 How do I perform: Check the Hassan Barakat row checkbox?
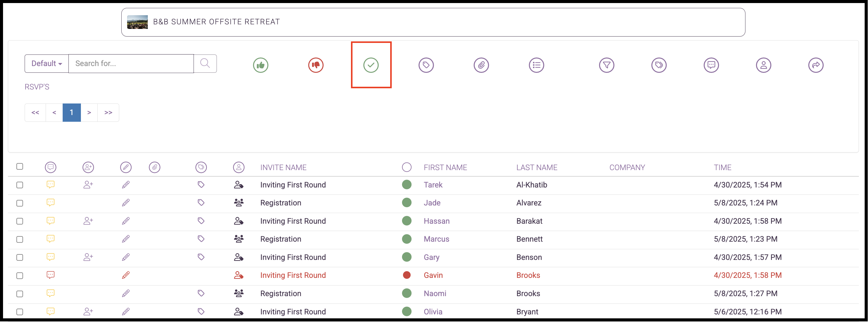click(20, 221)
